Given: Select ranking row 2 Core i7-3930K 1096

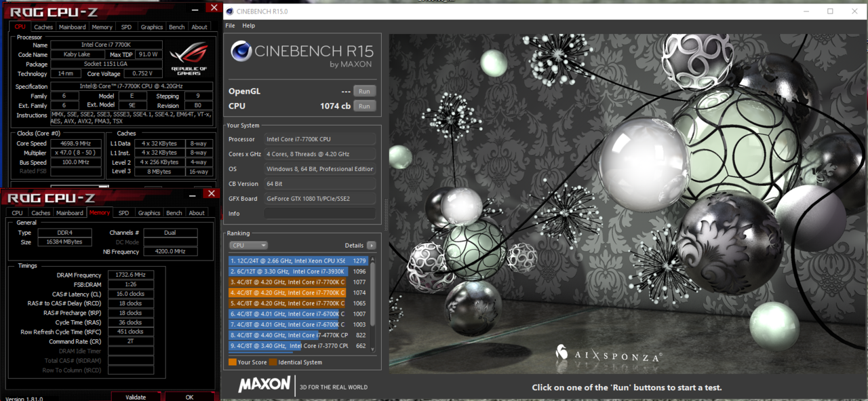Looking at the screenshot, I should (x=298, y=271).
